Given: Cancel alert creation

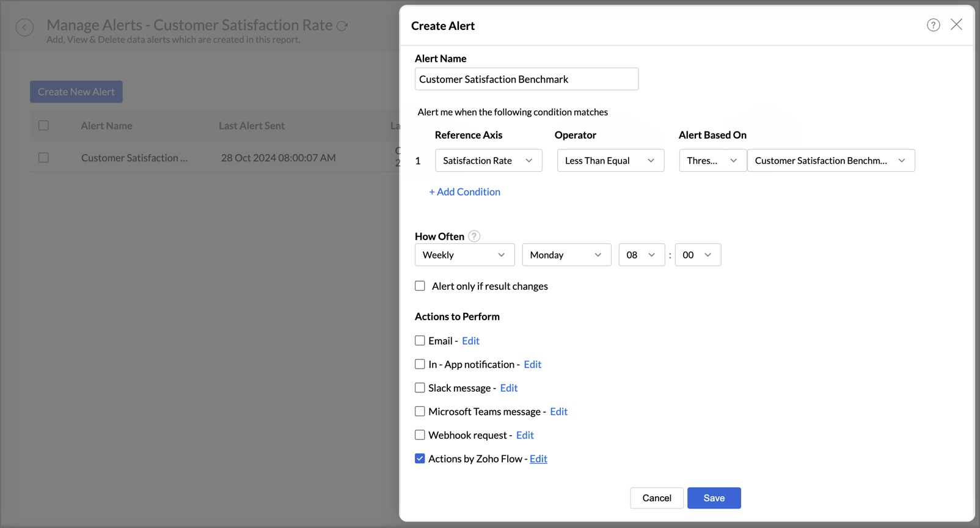Looking at the screenshot, I should pos(656,498).
